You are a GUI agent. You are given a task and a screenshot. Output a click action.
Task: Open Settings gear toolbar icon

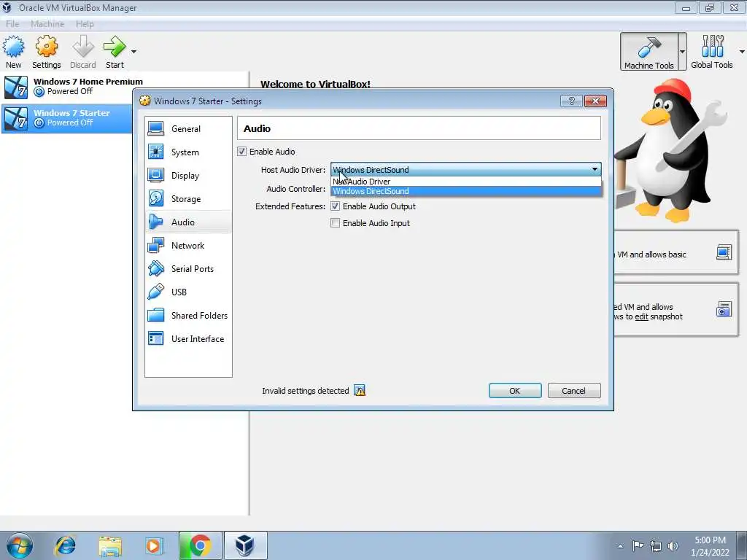tap(46, 47)
